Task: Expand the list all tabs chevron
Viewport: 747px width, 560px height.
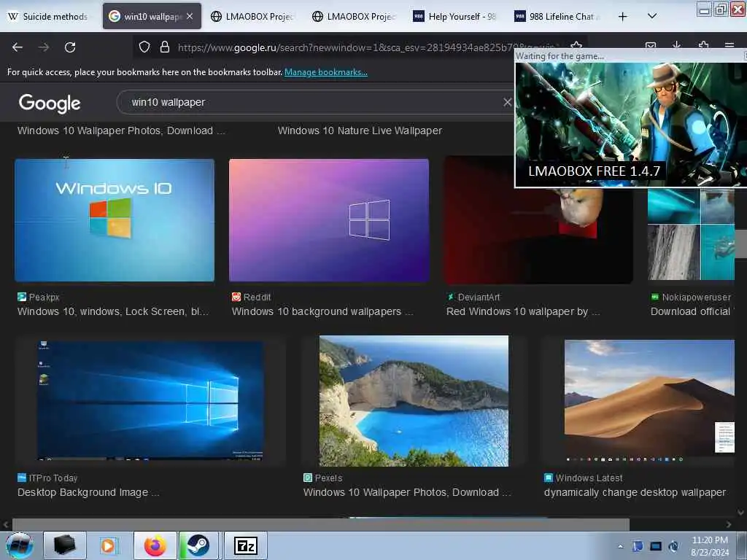Action: 652,16
